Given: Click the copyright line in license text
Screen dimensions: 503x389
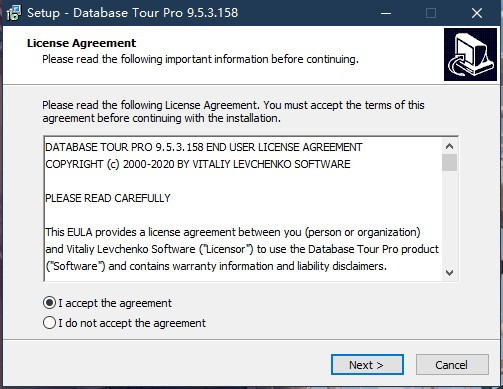Looking at the screenshot, I should (198, 164).
